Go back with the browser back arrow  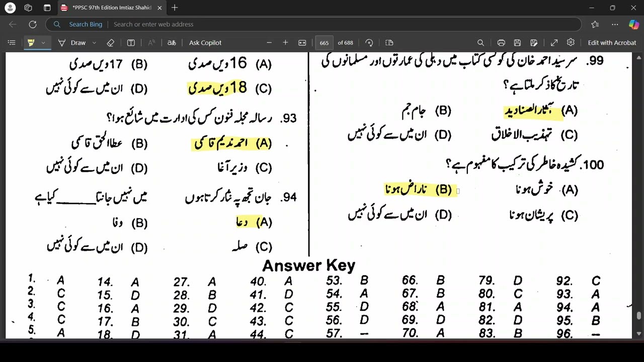(13, 24)
